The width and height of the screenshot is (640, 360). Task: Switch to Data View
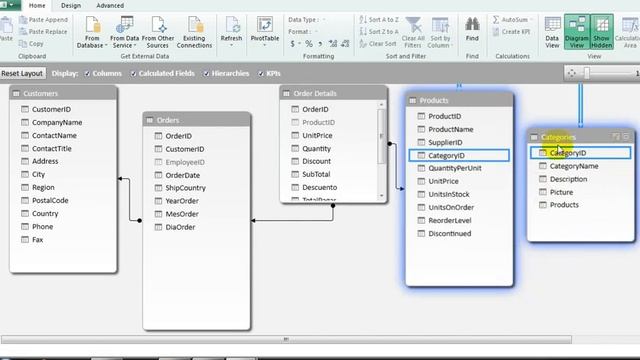click(552, 32)
